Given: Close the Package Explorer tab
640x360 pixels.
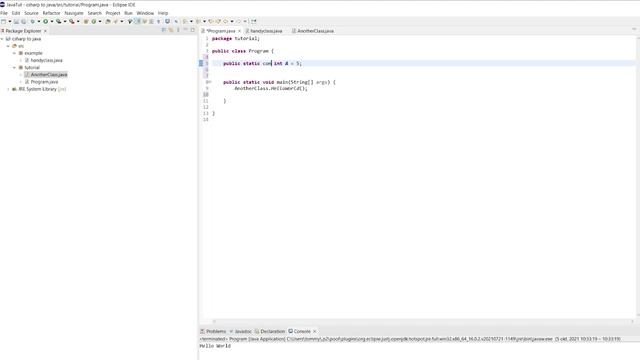Looking at the screenshot, I should [x=45, y=31].
